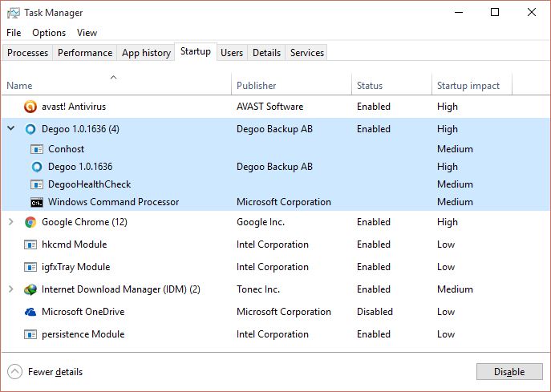The height and width of the screenshot is (392, 551).
Task: Switch to the Details tab
Action: point(267,53)
